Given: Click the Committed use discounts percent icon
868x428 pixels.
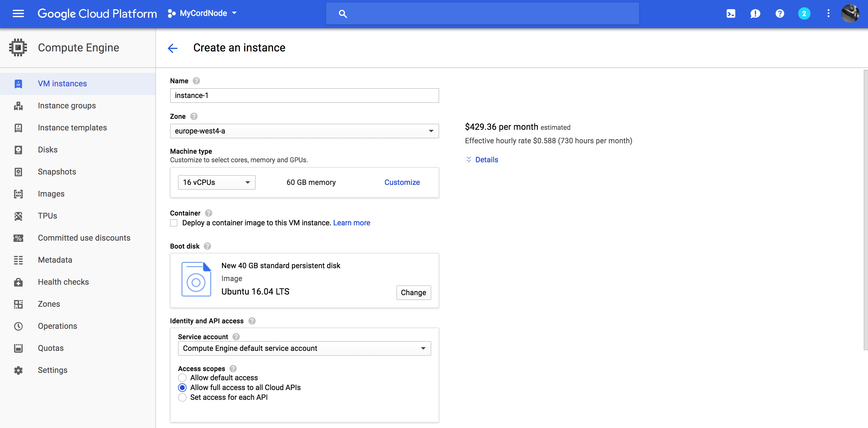Looking at the screenshot, I should coord(18,238).
